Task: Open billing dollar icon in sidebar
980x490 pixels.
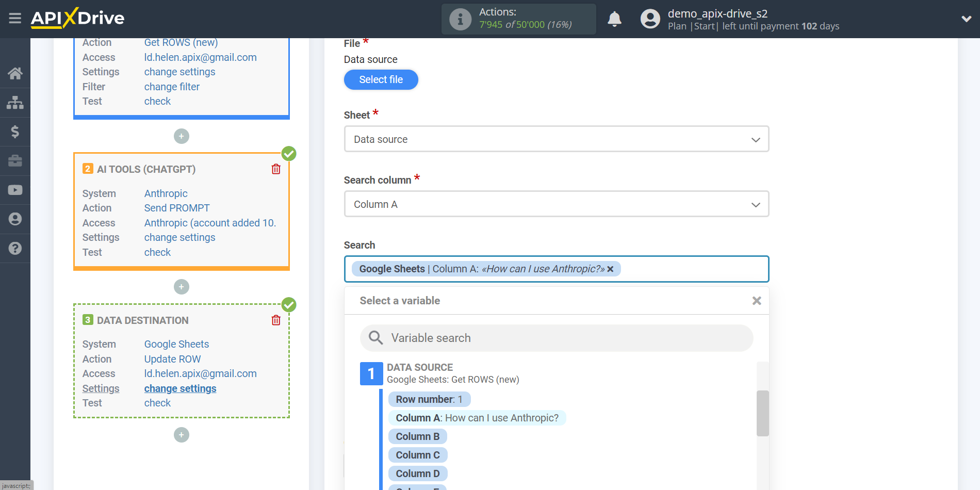Action: point(15,132)
